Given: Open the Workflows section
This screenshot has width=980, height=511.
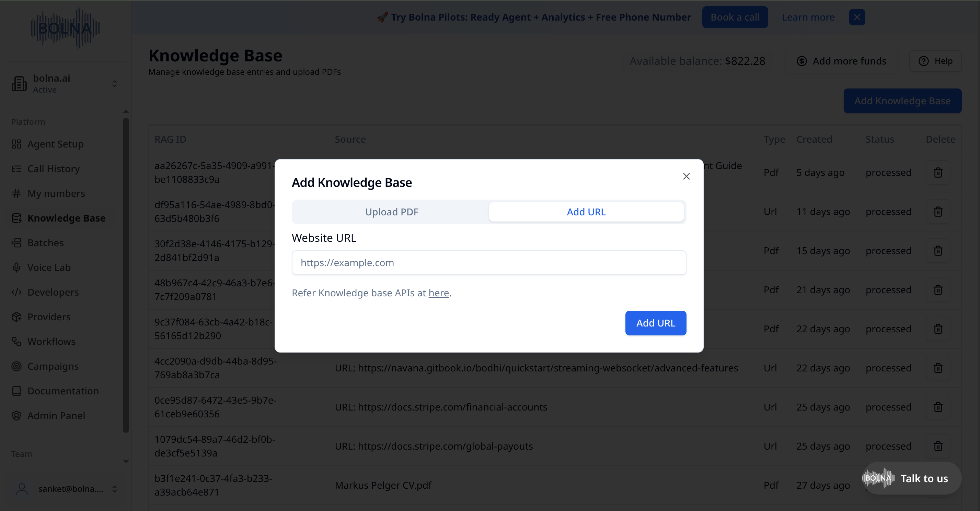Looking at the screenshot, I should (51, 342).
